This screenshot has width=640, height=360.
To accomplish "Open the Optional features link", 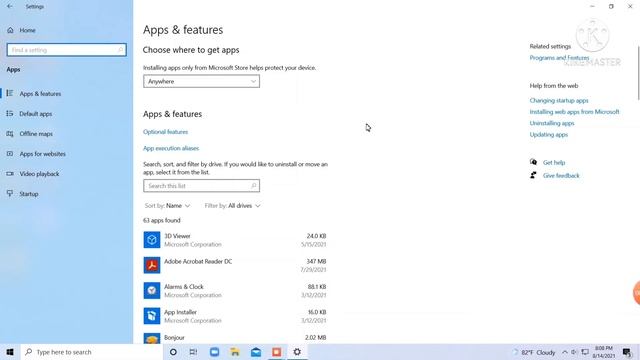I will point(165,132).
